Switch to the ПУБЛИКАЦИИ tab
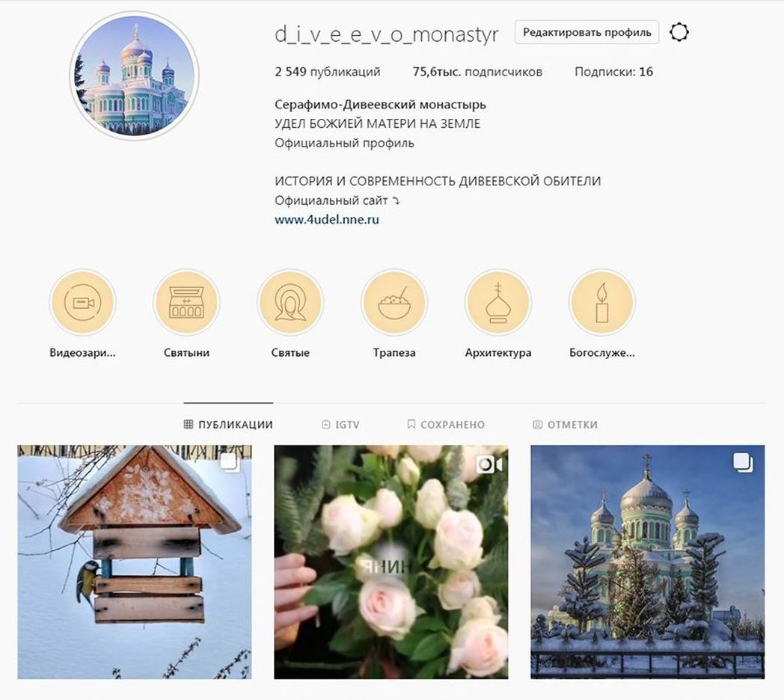Viewport: 784px width, 700px height. pyautogui.click(x=228, y=425)
